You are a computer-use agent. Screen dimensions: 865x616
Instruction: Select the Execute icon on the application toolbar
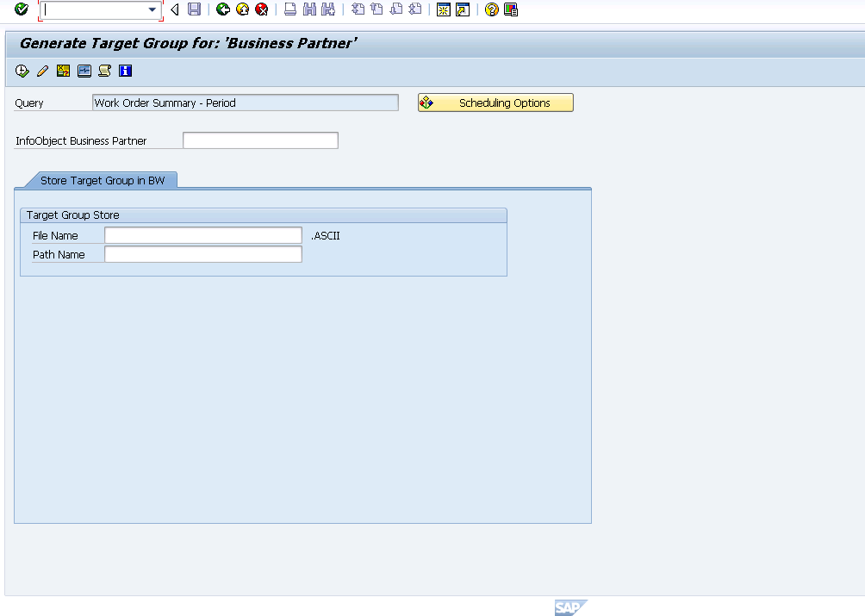22,71
